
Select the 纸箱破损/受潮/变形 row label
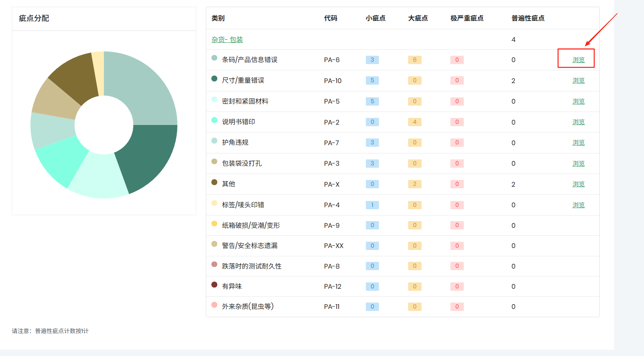tap(251, 225)
